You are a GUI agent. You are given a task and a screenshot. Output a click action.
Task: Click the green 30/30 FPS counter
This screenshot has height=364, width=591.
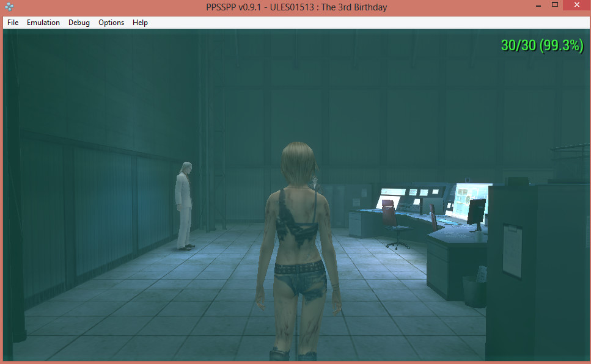point(541,45)
